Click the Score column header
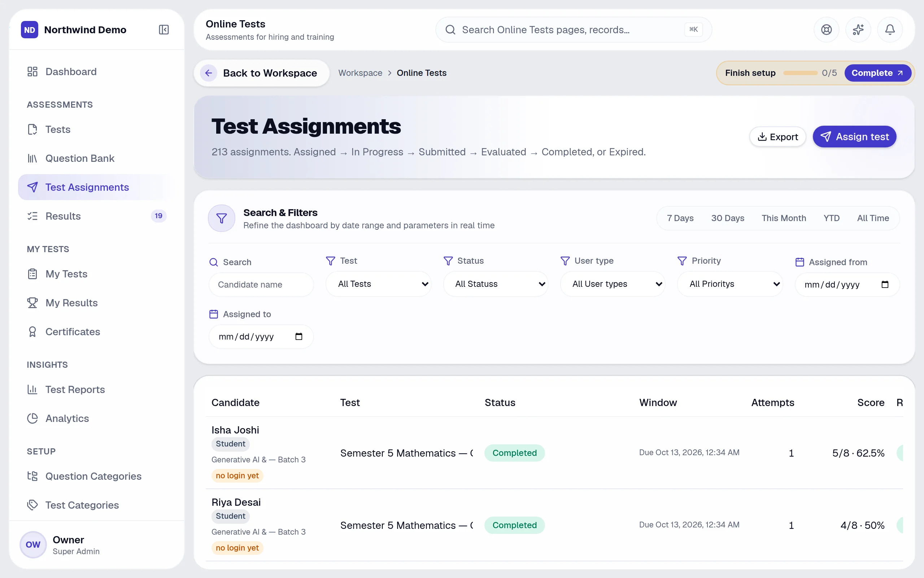This screenshot has height=578, width=924. pyautogui.click(x=871, y=402)
